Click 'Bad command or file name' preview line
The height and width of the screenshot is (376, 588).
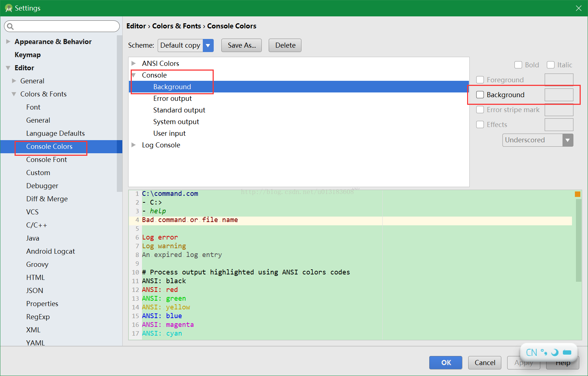point(190,220)
